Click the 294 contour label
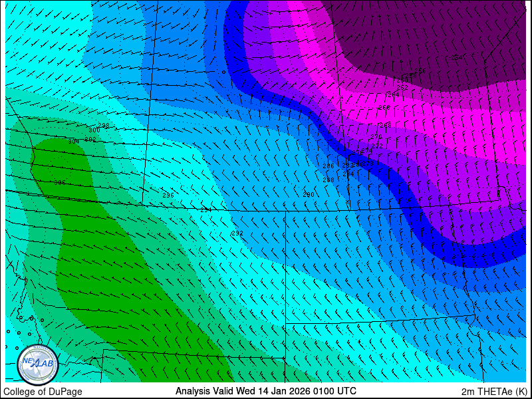 [206, 210]
